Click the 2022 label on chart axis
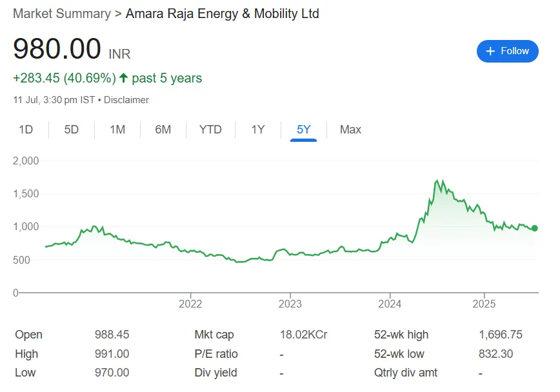Image resolution: width=560 pixels, height=392 pixels. [190, 304]
